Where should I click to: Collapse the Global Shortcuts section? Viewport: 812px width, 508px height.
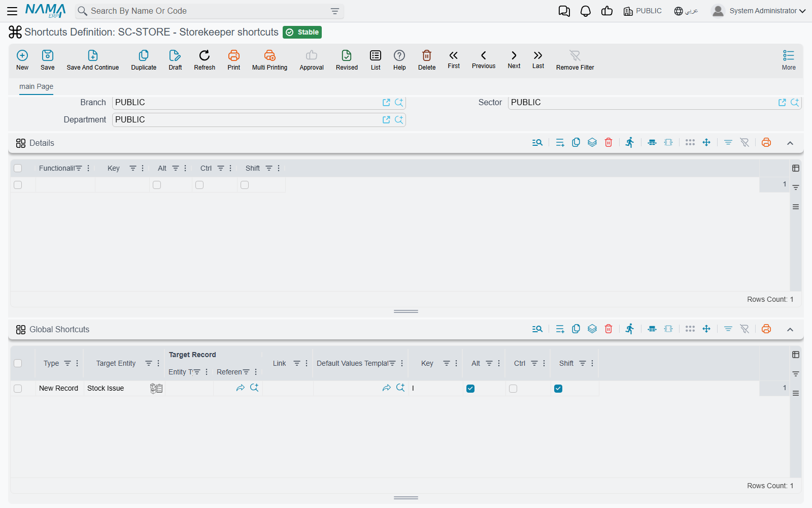point(790,330)
